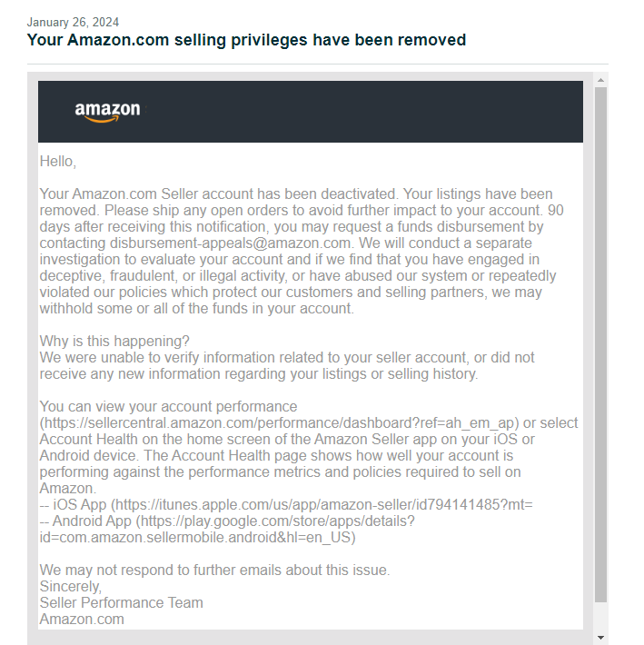The width and height of the screenshot is (644, 645).
Task: Click the closing 'Amazon.com' signature line
Action: click(x=82, y=619)
